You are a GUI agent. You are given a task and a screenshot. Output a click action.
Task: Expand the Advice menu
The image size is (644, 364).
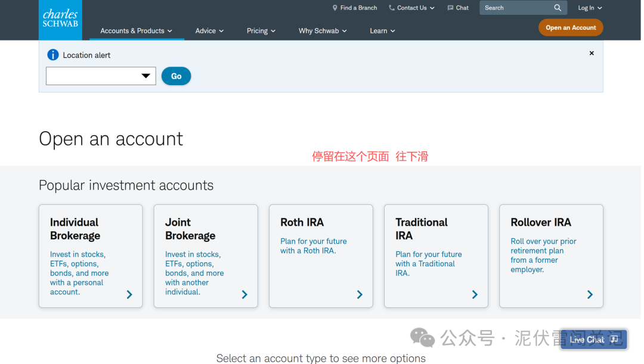point(209,31)
